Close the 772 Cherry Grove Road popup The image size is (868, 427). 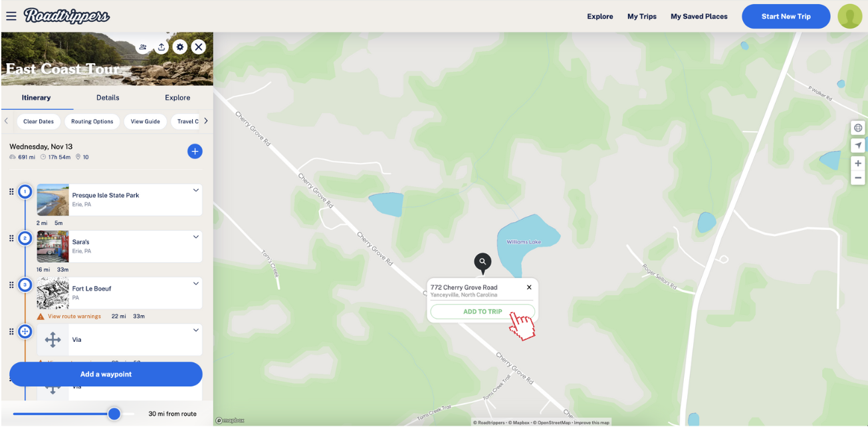coord(529,287)
